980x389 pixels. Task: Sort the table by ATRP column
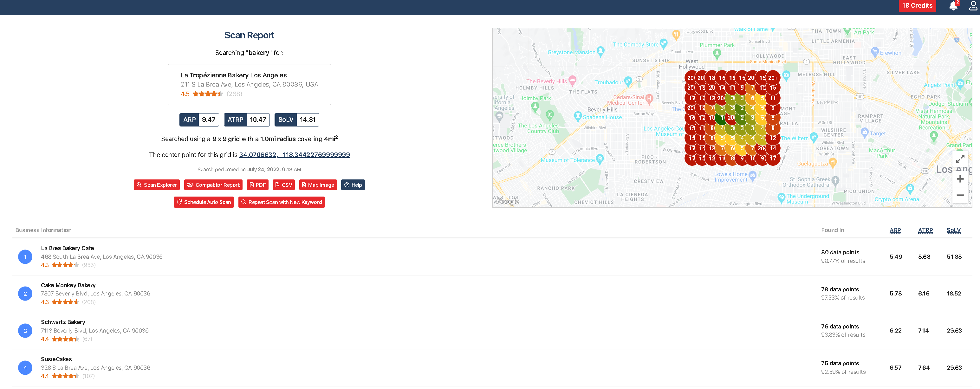pyautogui.click(x=925, y=230)
